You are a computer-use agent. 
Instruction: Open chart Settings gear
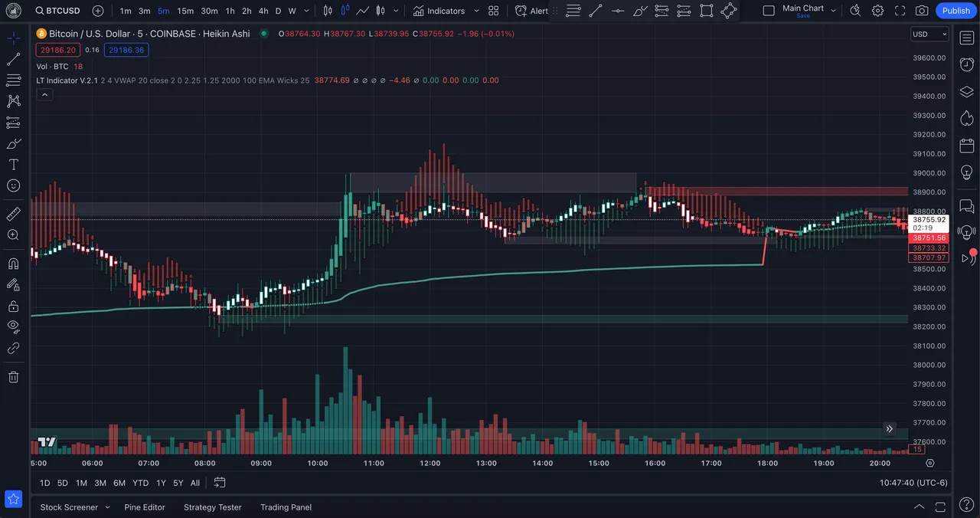(x=877, y=11)
